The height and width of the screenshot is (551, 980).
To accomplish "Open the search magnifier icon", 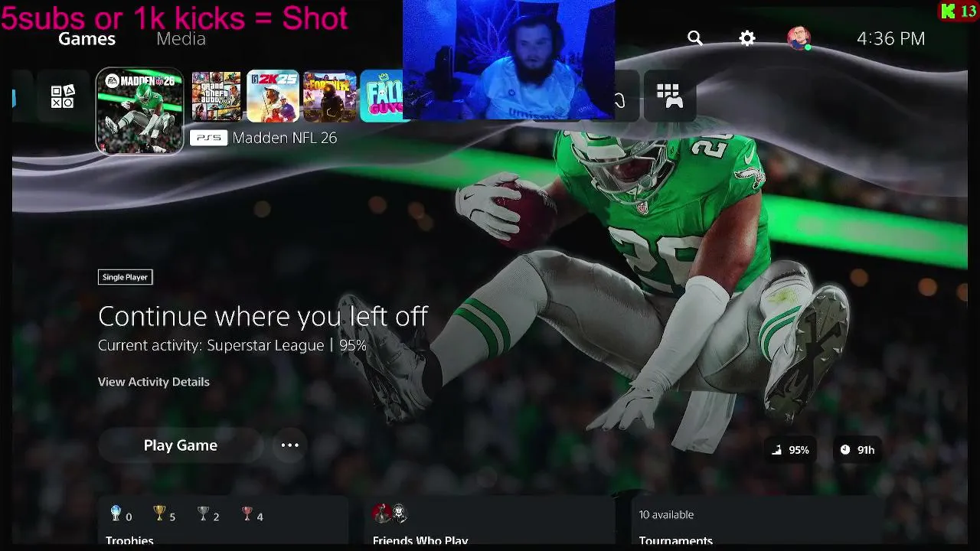I will [x=694, y=38].
